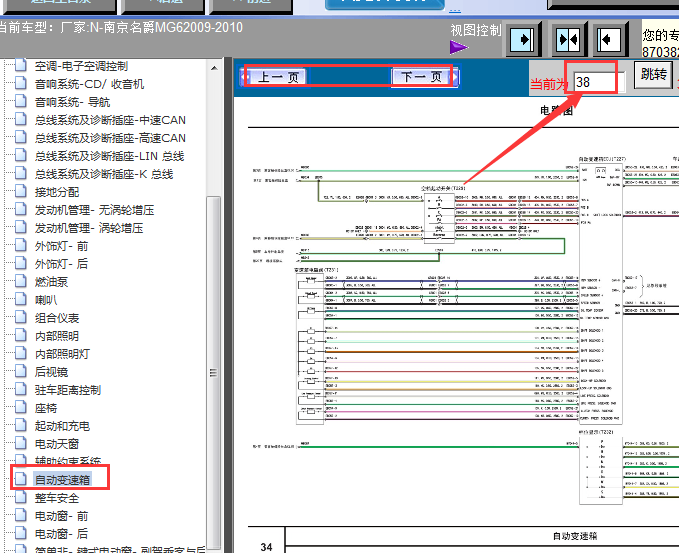Select 喇叭 entry
Screen dimensions: 679x553
[x=46, y=300]
